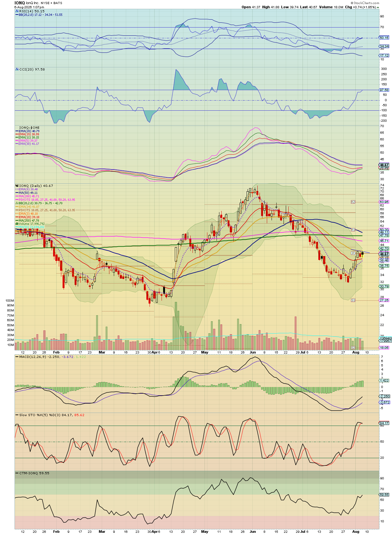This screenshot has height=535, width=392.
Task: Select the EMA(3) 40.18 legend entry
Action: [27, 213]
